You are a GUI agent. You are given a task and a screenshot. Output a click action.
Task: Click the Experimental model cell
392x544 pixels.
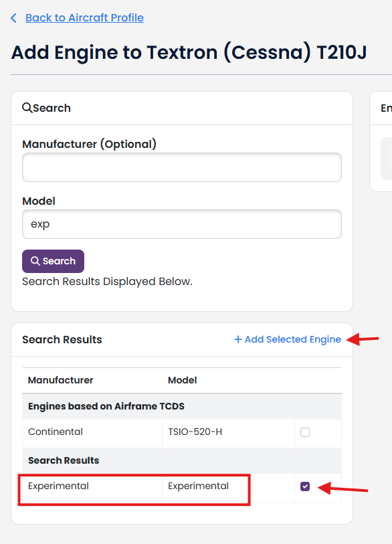pyautogui.click(x=228, y=486)
